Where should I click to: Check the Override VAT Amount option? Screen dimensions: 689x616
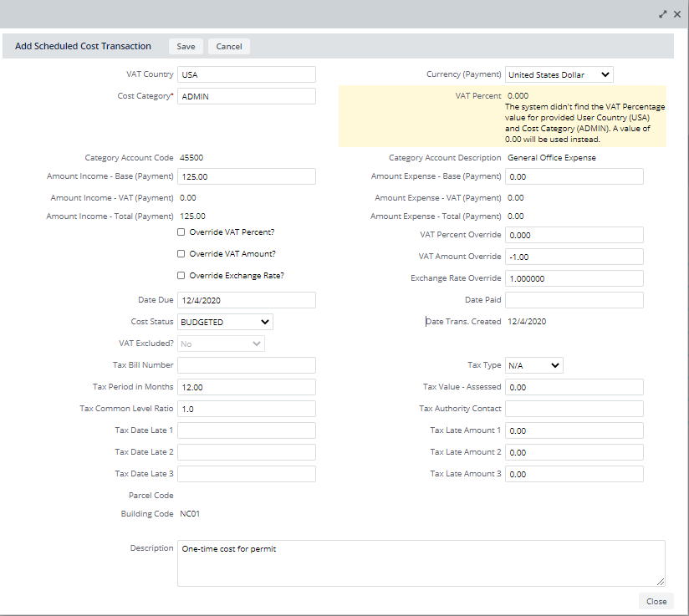(181, 253)
